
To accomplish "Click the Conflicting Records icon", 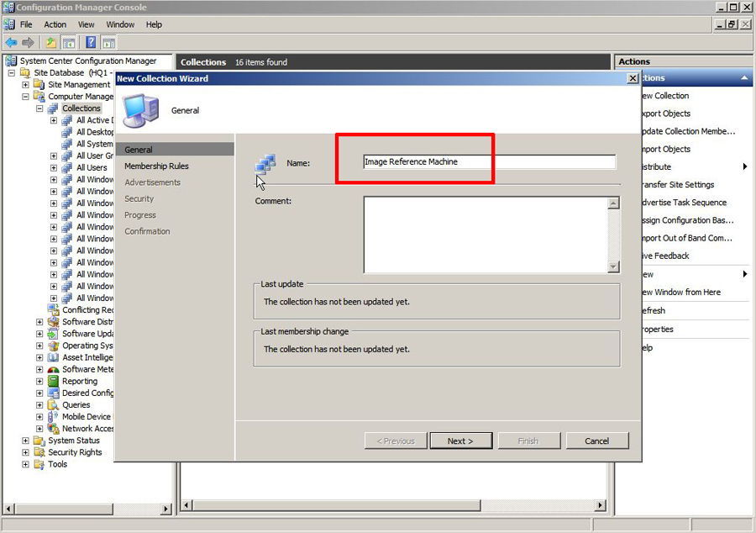I will [53, 309].
